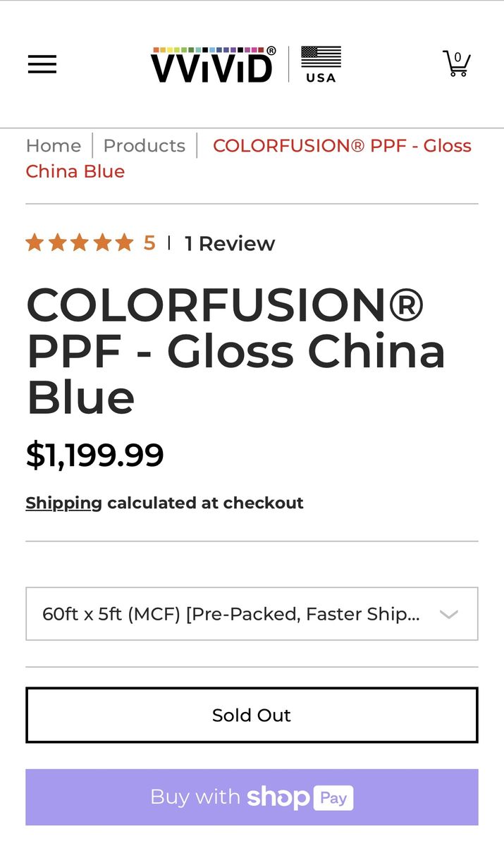Click the middle third rating star
The width and height of the screenshot is (504, 846).
[x=80, y=243]
